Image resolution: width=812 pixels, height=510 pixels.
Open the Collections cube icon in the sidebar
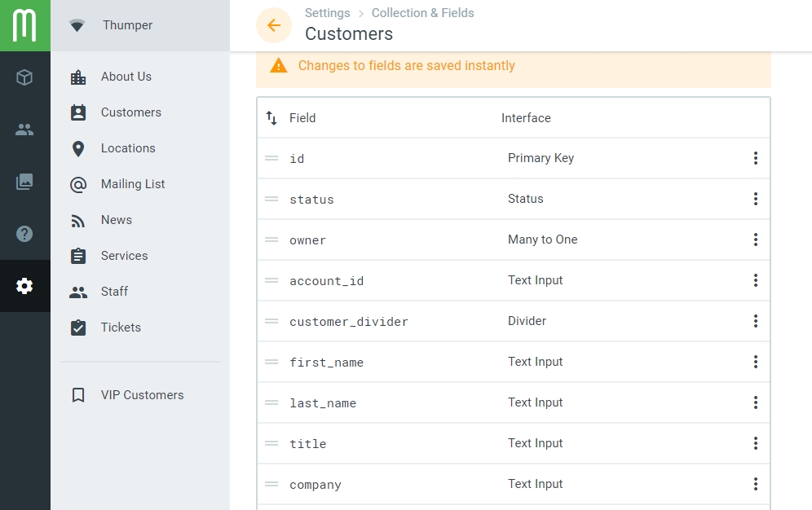click(24, 77)
